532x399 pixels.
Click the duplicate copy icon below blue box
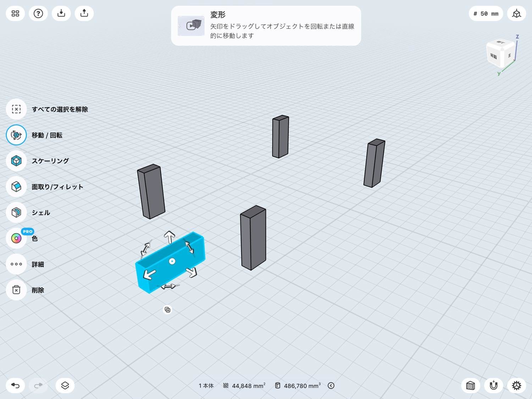click(167, 310)
